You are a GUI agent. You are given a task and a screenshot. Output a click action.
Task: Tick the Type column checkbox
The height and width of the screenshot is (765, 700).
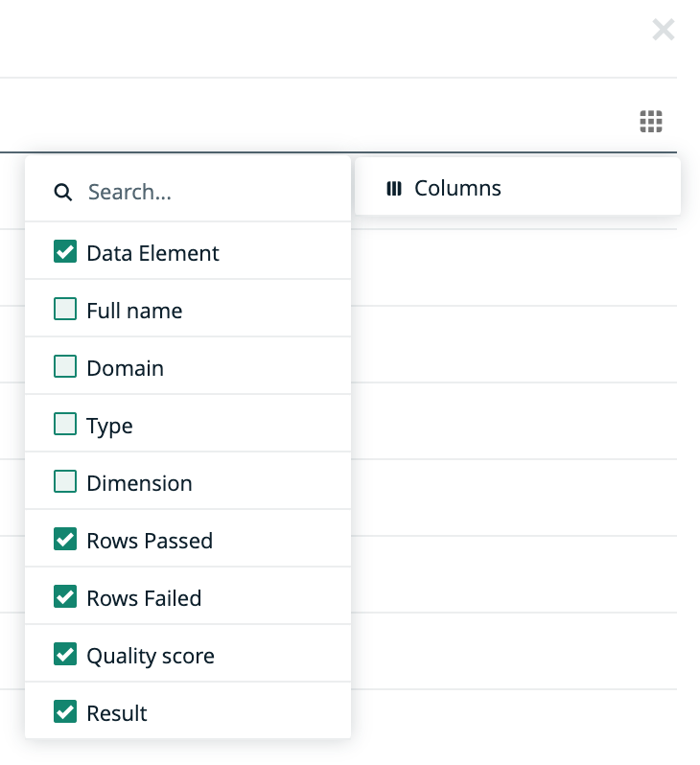(x=65, y=425)
